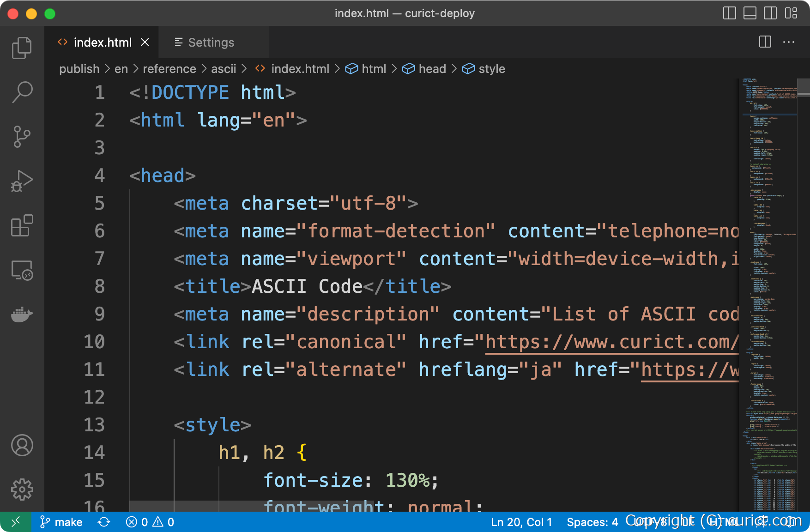Click the remote window indicator
810x532 pixels.
pos(15,521)
